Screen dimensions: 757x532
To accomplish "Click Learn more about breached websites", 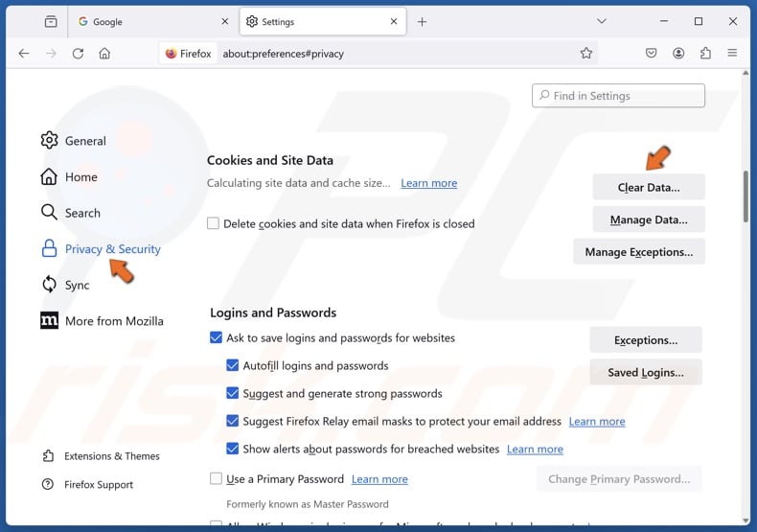I will 535,450.
